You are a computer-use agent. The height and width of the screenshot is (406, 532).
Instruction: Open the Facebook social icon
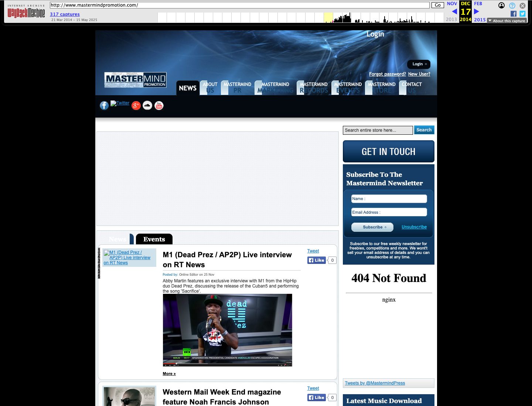pyautogui.click(x=104, y=106)
